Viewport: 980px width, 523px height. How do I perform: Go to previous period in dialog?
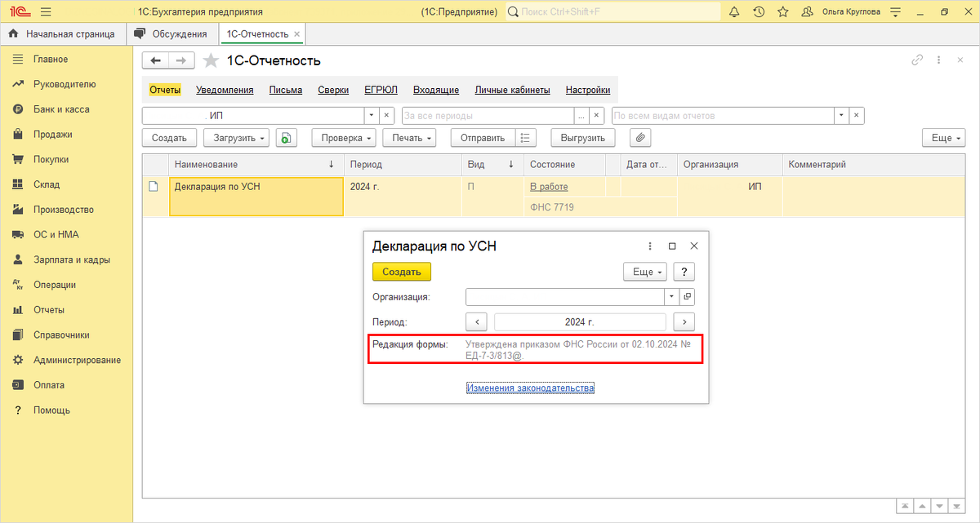point(476,321)
